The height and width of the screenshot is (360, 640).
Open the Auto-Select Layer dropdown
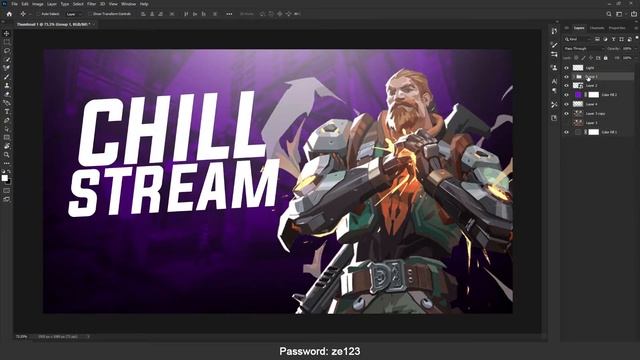pyautogui.click(x=73, y=14)
